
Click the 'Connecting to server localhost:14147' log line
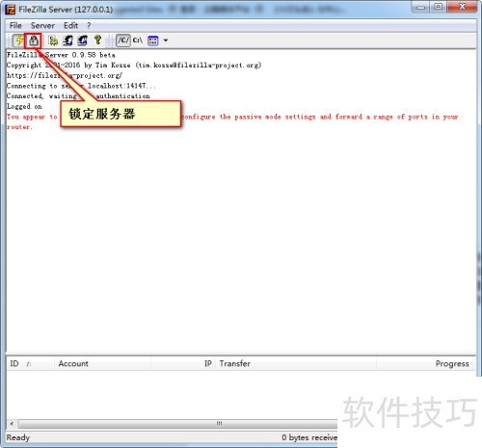pyautogui.click(x=81, y=86)
